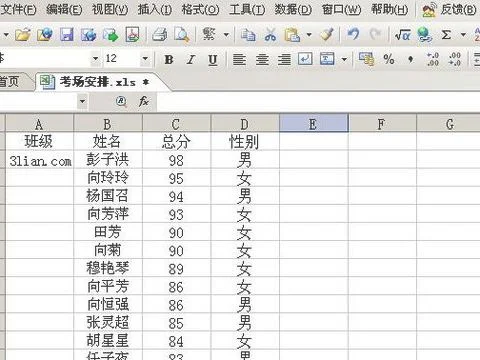Toggle wrap text in cell
480x360 pixels.
[x=305, y=59]
